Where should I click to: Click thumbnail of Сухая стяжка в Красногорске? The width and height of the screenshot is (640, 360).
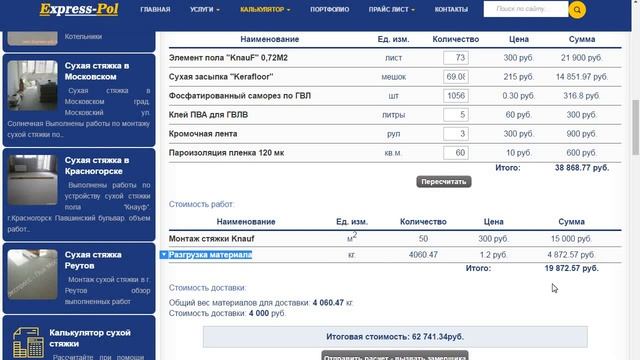coord(33,180)
